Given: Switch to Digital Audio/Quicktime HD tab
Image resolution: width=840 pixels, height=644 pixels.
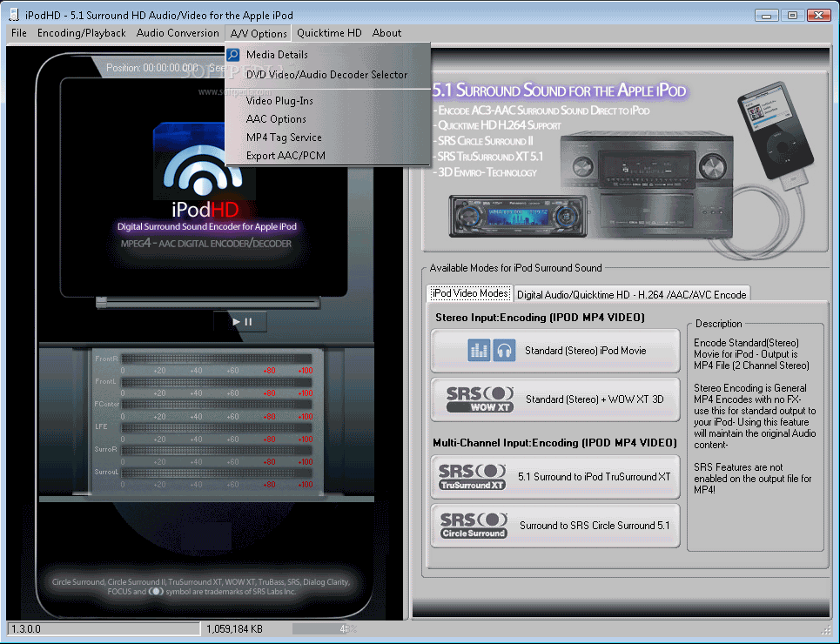Looking at the screenshot, I should [631, 295].
